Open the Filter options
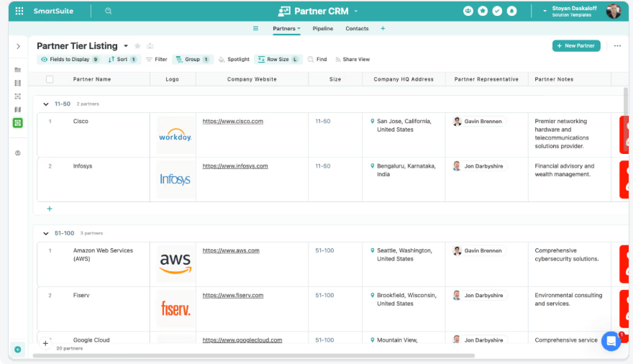633x364 pixels. coord(156,59)
